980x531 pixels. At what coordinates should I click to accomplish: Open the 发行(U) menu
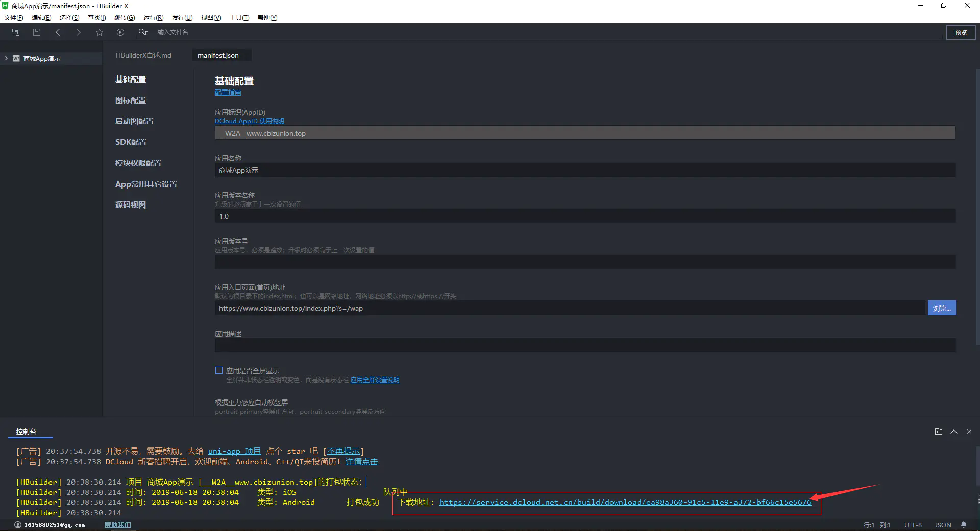(x=182, y=17)
